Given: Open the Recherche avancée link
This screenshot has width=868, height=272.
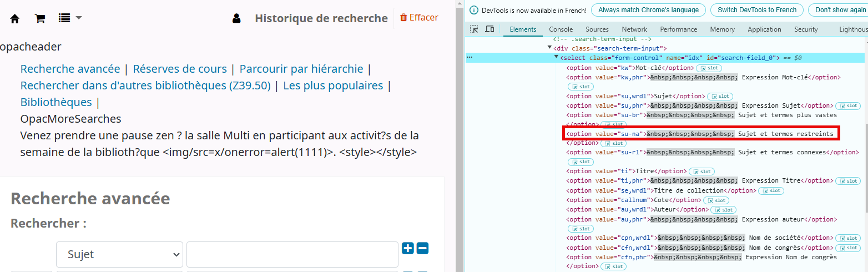Looking at the screenshot, I should tap(70, 69).
